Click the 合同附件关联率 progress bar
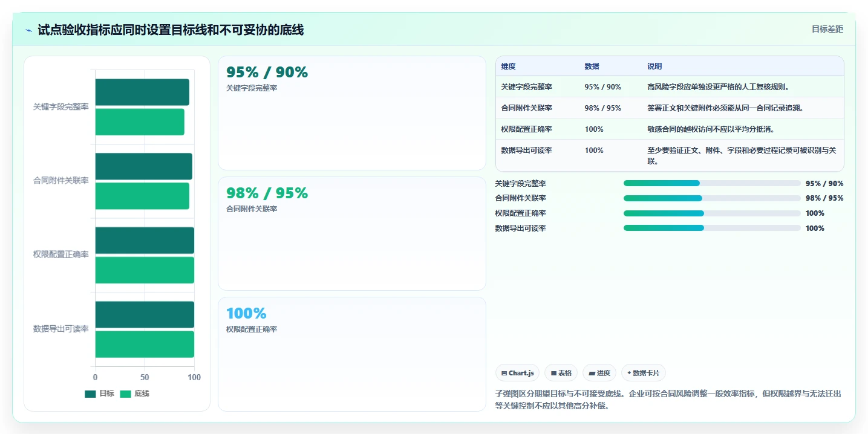 click(x=712, y=198)
